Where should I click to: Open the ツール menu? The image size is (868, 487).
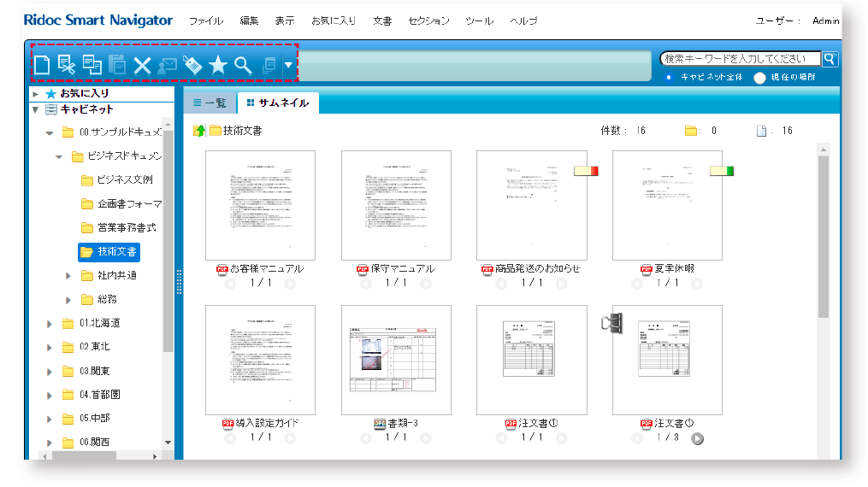coord(479,21)
